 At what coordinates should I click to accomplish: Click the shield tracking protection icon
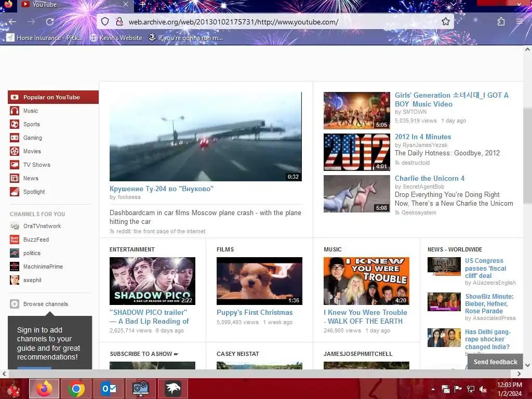pyautogui.click(x=105, y=22)
